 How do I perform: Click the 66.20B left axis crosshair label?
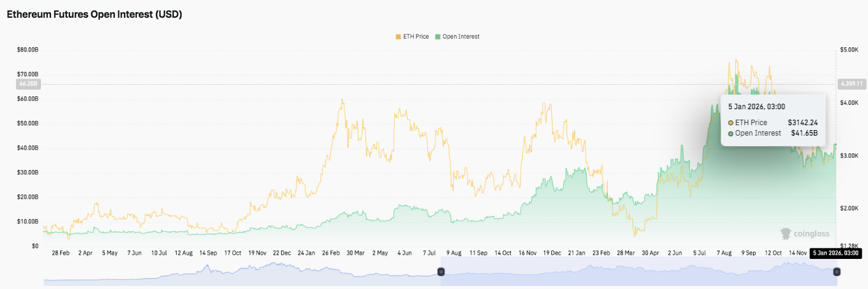(x=28, y=83)
